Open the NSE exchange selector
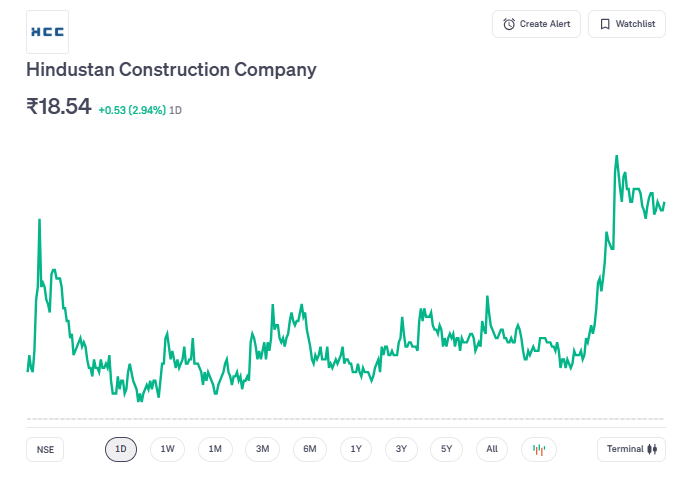Screen dimensions: 685x485 point(45,449)
